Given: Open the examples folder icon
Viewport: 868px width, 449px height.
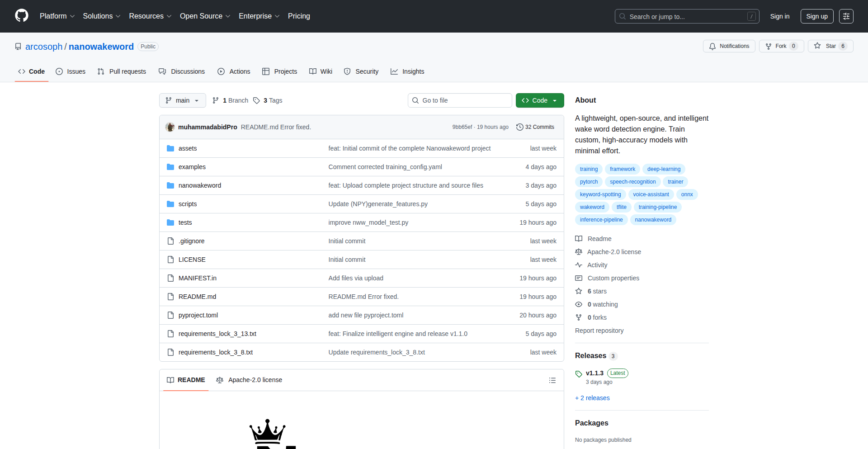Looking at the screenshot, I should (x=170, y=167).
